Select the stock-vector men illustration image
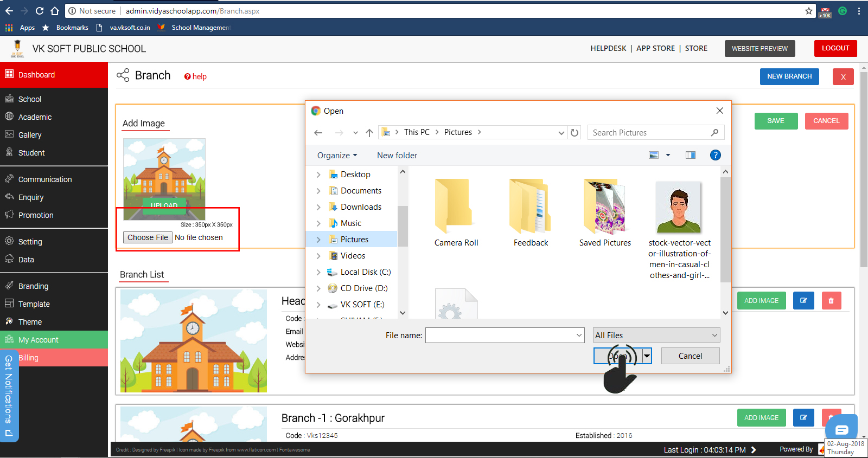This screenshot has width=868, height=458. click(679, 229)
